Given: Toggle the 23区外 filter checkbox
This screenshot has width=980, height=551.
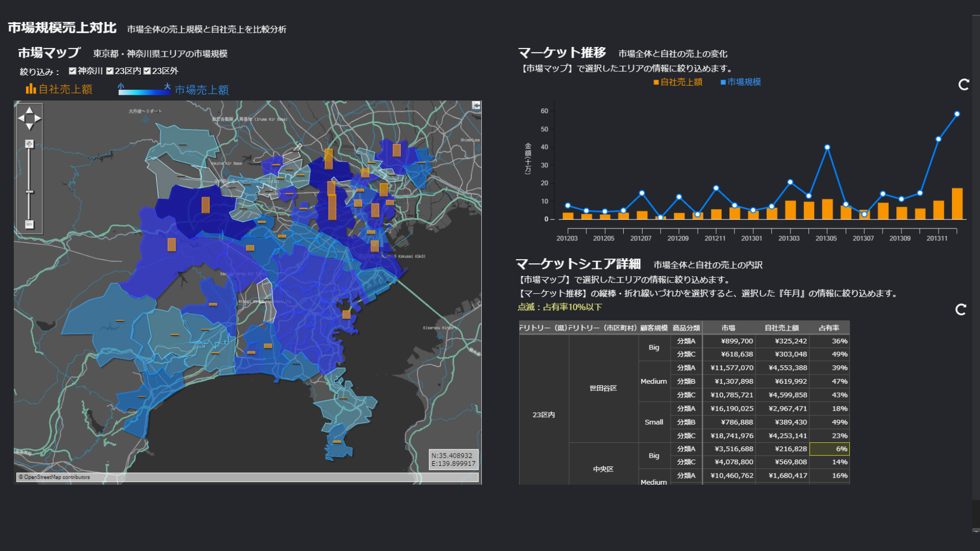Looking at the screenshot, I should click(x=147, y=71).
